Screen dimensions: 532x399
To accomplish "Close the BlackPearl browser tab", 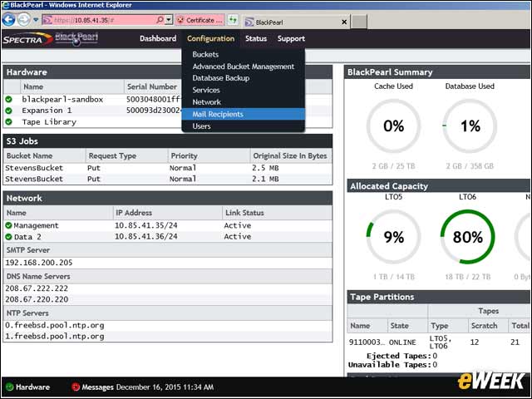I will coord(344,22).
